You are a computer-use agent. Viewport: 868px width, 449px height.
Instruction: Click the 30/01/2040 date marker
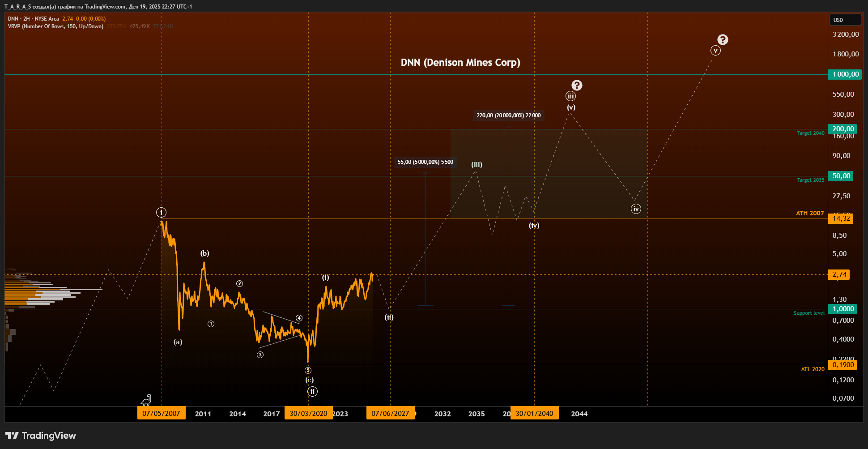534,413
